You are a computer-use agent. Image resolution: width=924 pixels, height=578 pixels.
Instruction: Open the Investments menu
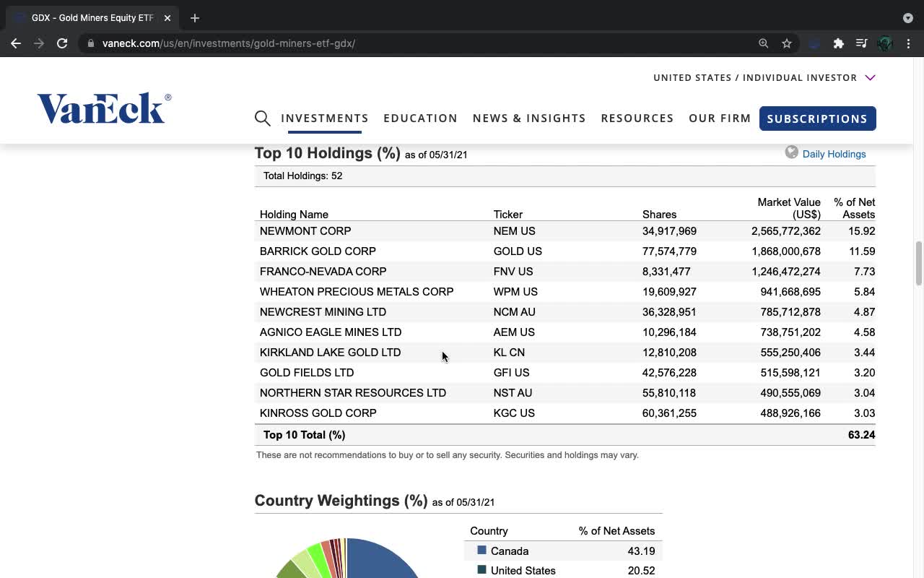point(325,118)
